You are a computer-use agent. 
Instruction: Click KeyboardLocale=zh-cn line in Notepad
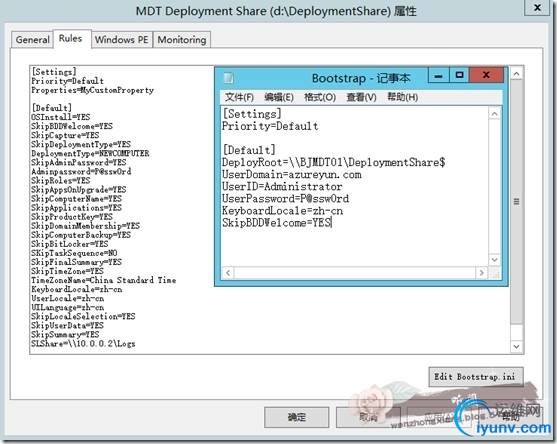(x=282, y=211)
